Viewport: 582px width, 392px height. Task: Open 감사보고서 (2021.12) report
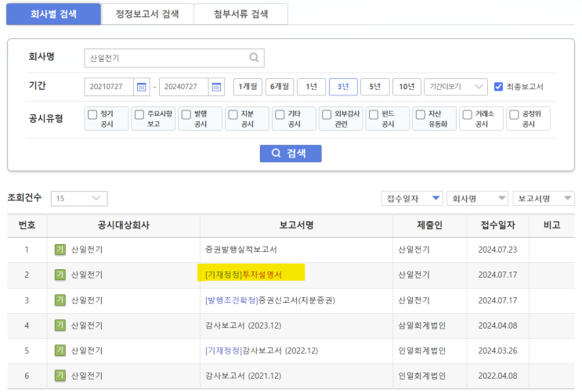(x=243, y=376)
